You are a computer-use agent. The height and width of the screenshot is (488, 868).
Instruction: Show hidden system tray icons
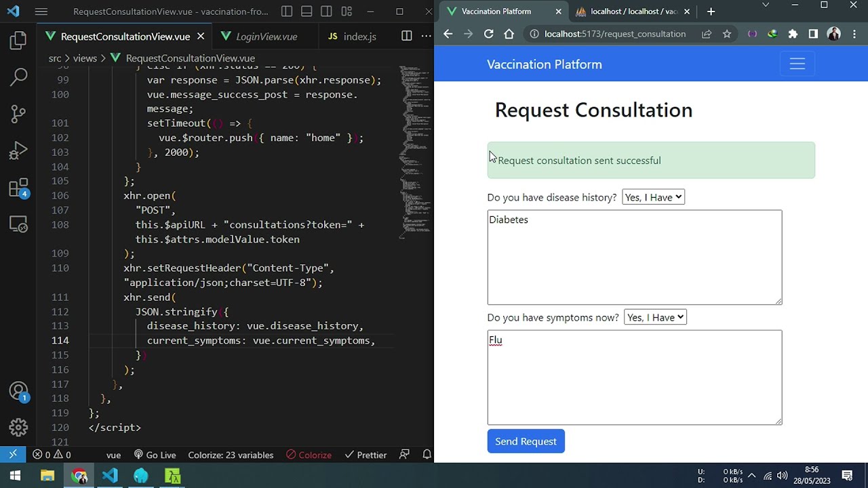point(751,476)
